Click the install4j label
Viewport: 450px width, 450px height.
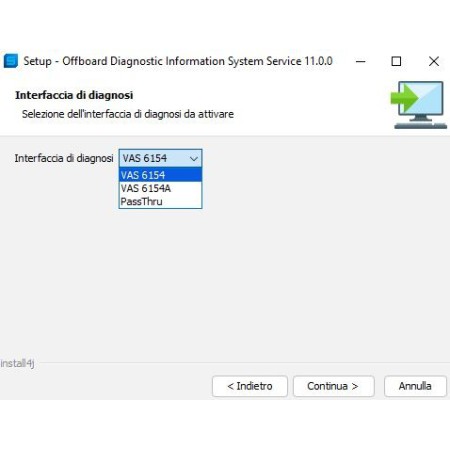click(17, 363)
